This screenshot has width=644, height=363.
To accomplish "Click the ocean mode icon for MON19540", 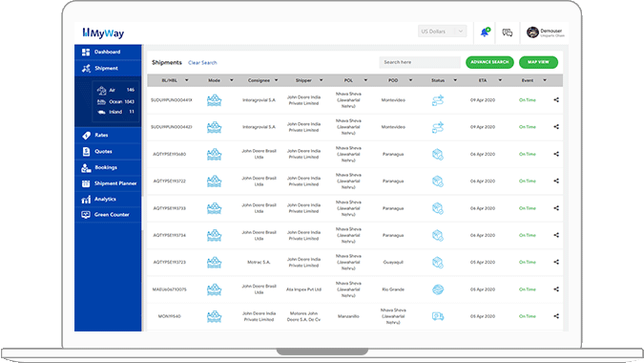I will tap(214, 316).
